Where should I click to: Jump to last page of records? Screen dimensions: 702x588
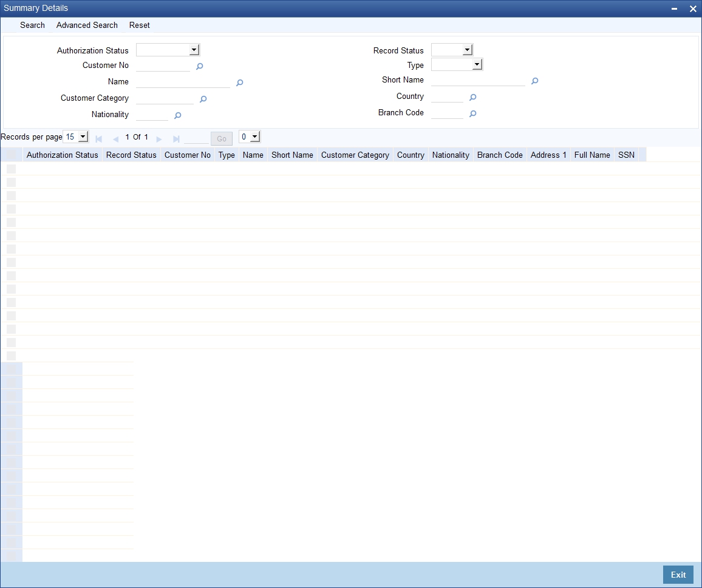pyautogui.click(x=176, y=139)
